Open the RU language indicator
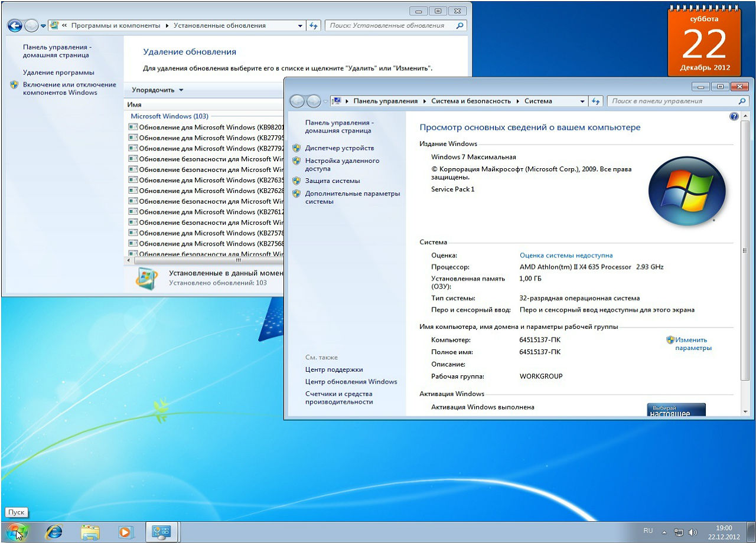 (648, 531)
